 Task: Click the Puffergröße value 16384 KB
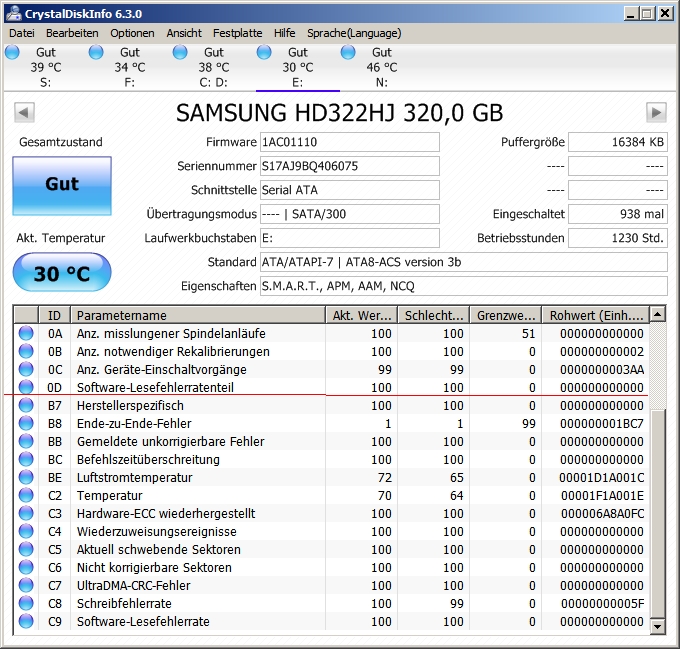(618, 142)
